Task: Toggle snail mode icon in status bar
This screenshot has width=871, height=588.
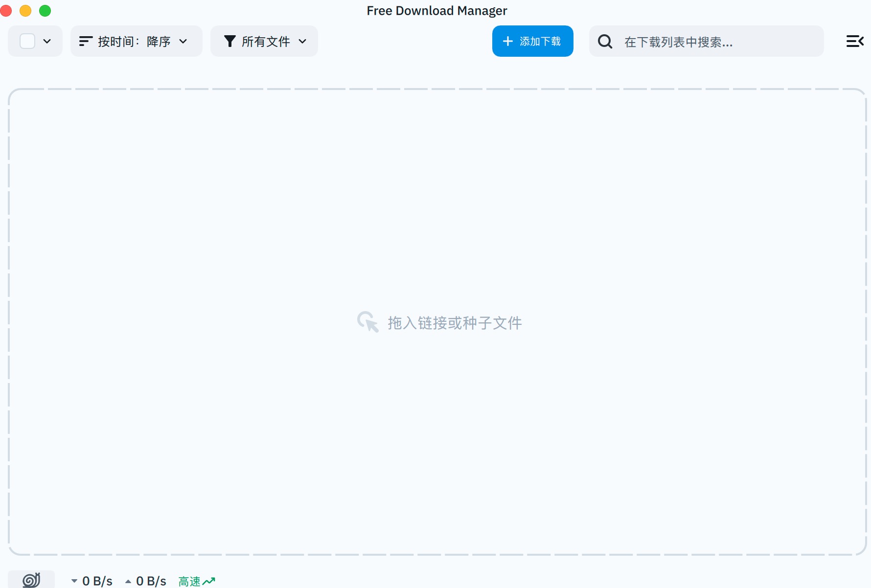Action: [x=31, y=580]
